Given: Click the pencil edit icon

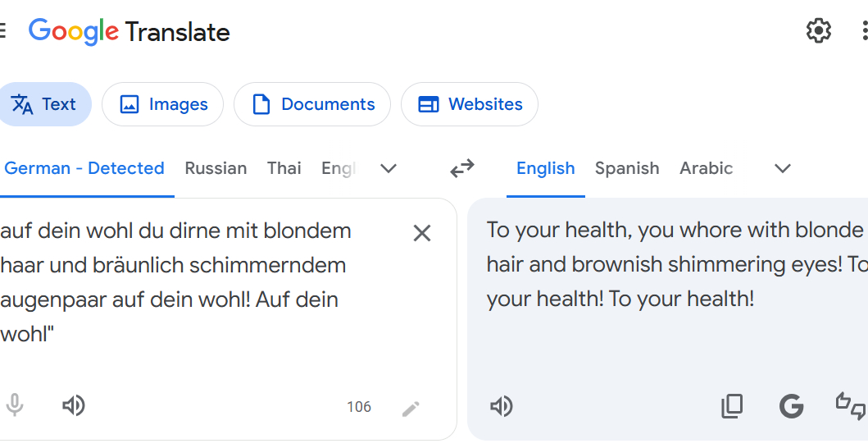Looking at the screenshot, I should tap(411, 408).
